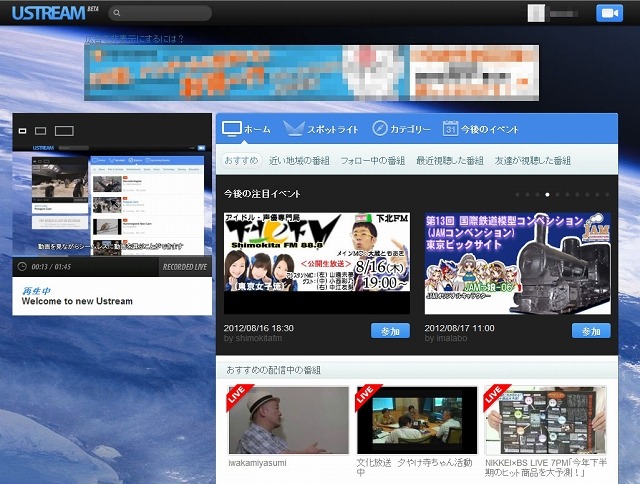Screen dimensions: 640x484
Task: Open the blue broadcast camera button
Action: tap(609, 13)
